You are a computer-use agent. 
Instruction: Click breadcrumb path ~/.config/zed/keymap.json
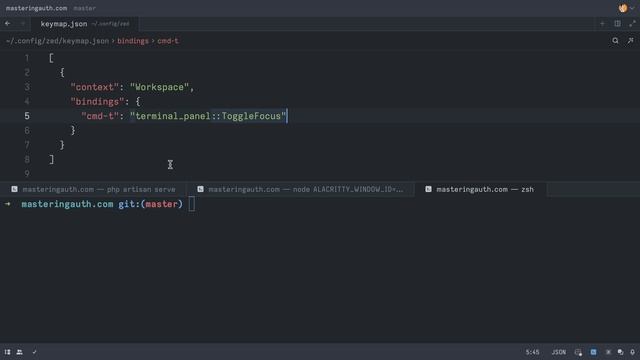pyautogui.click(x=58, y=41)
